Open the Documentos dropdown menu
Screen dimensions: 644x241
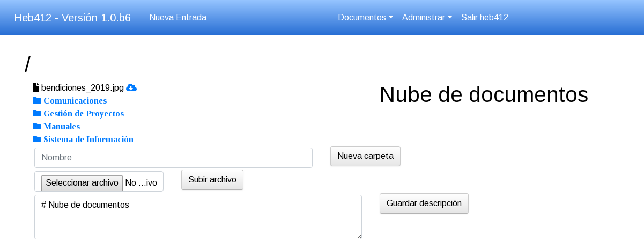366,17
